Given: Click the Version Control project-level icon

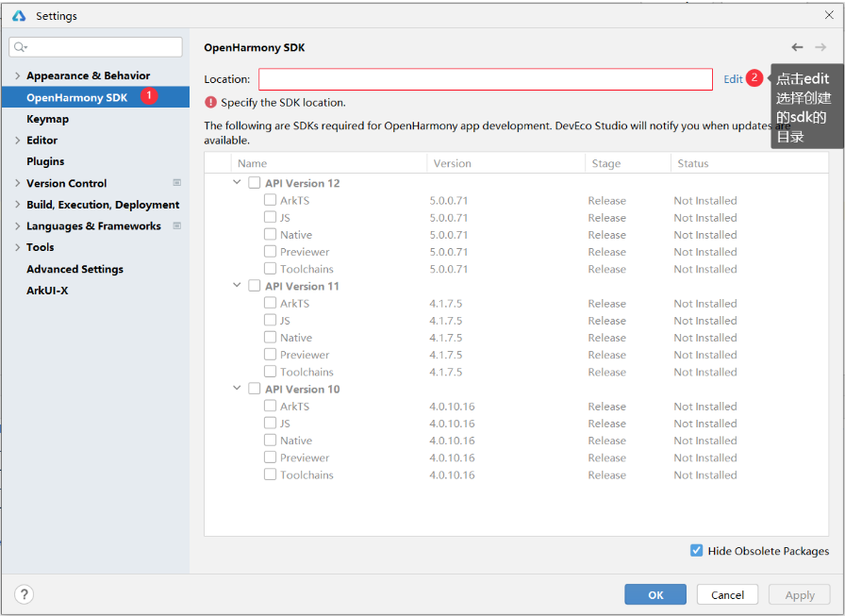Looking at the screenshot, I should [x=176, y=183].
